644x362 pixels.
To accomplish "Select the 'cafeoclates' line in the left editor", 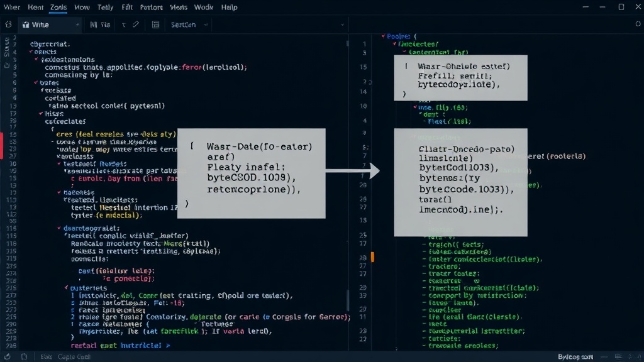I will 65,121.
